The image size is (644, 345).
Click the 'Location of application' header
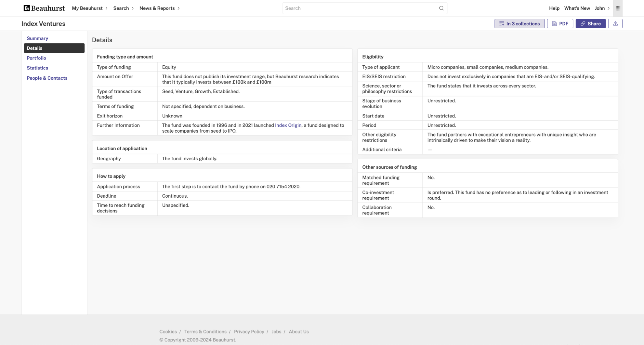pyautogui.click(x=122, y=148)
